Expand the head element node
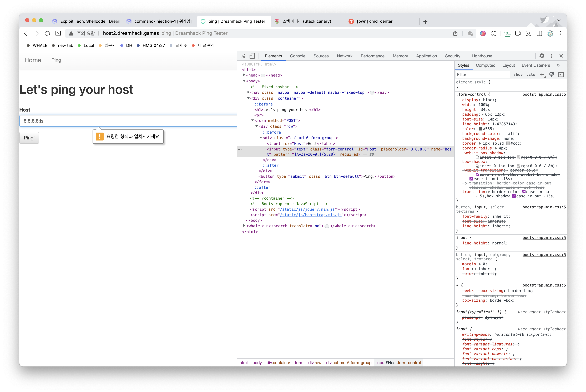Image resolution: width=586 pixels, height=392 pixels. point(244,75)
